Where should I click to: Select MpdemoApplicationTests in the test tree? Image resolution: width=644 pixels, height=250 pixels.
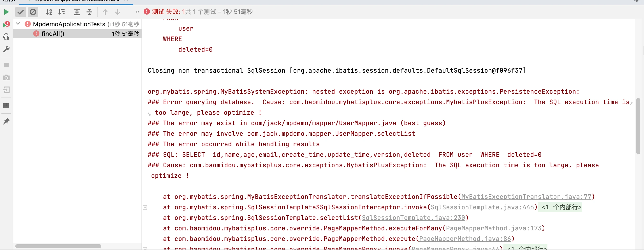pyautogui.click(x=69, y=24)
